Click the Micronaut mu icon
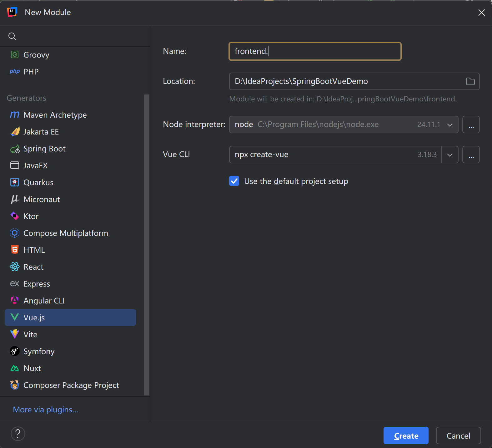492x448 pixels. pos(15,199)
